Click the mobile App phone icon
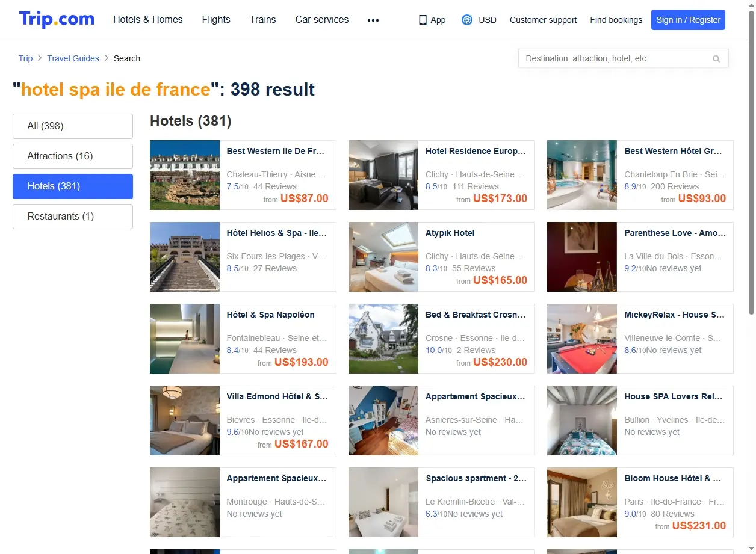 click(x=423, y=20)
